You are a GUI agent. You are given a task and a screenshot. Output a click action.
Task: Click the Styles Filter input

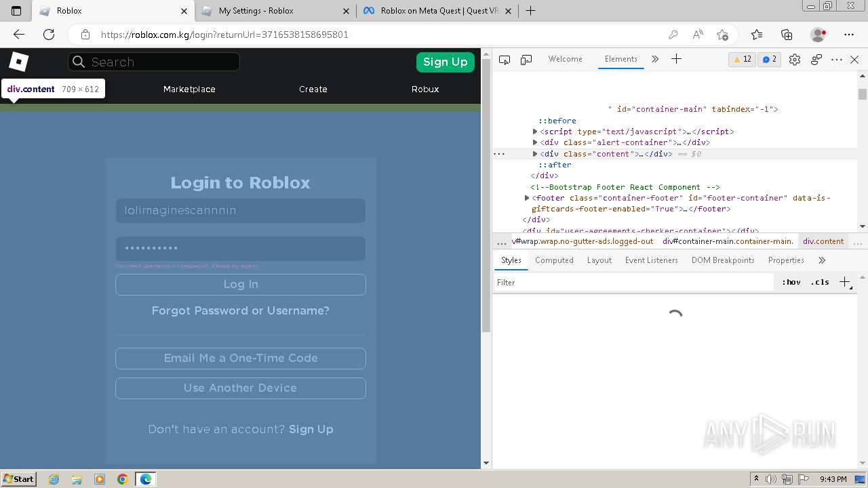[x=633, y=282]
